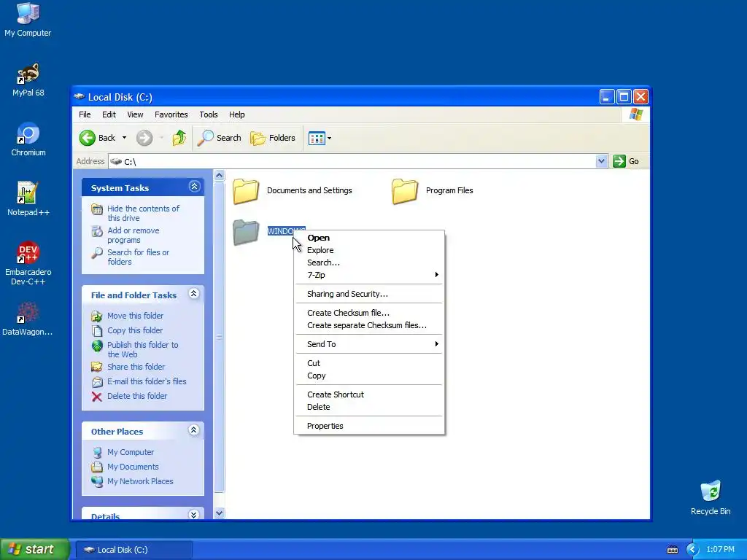Launch Notepad++ desktop shortcut
Screen dimensions: 747x560
pyautogui.click(x=28, y=199)
